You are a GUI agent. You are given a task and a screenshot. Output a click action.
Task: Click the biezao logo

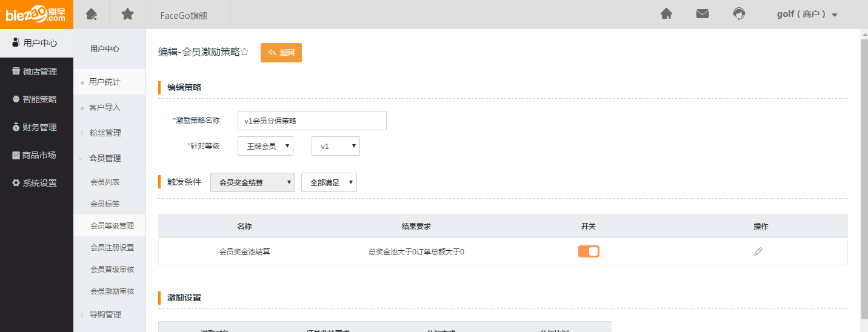(36, 15)
